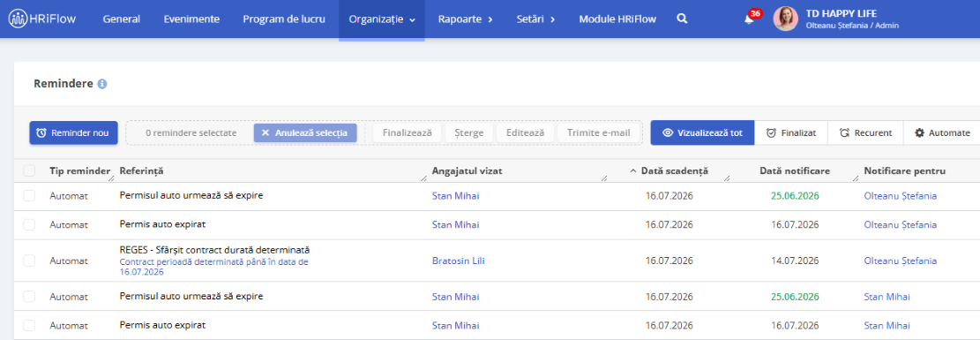Open the General menu item
Viewport: 980px width, 340px height.
[121, 19]
